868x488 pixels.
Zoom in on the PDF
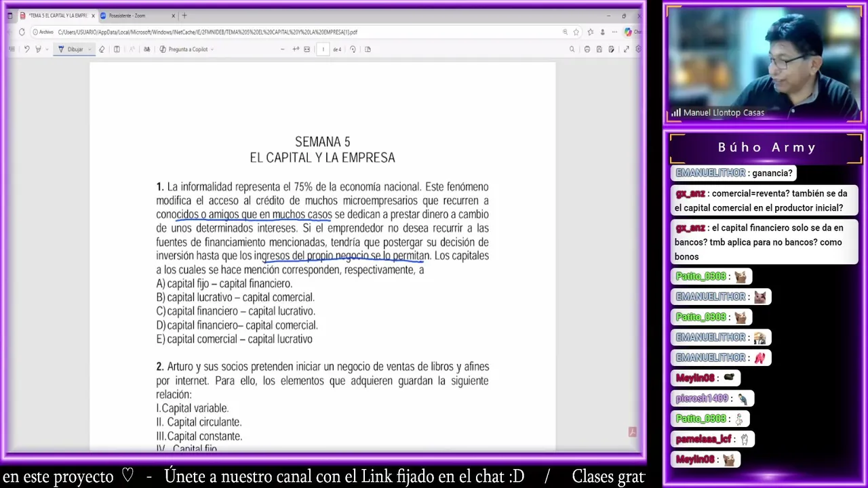pyautogui.click(x=296, y=49)
